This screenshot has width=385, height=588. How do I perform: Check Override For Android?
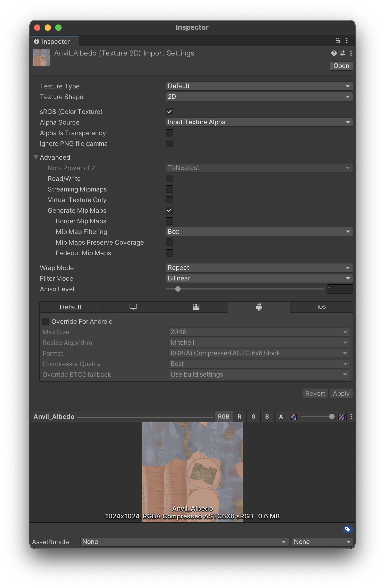46,322
